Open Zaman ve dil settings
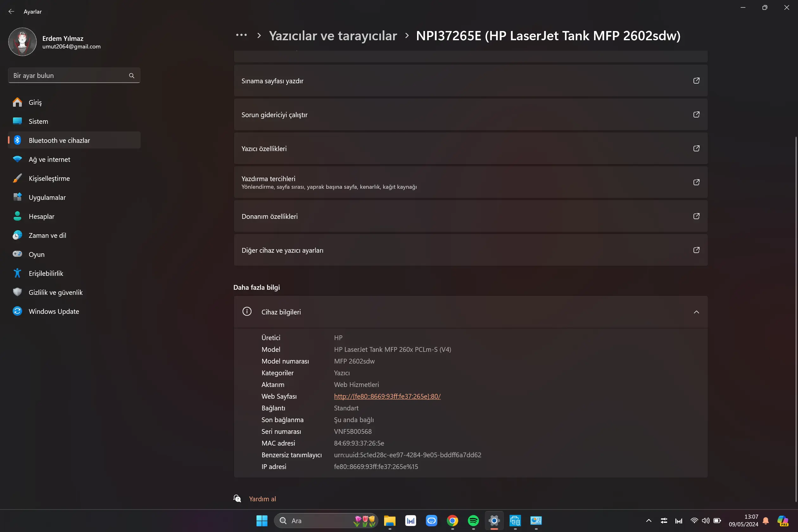The width and height of the screenshot is (798, 532). [x=74, y=235]
